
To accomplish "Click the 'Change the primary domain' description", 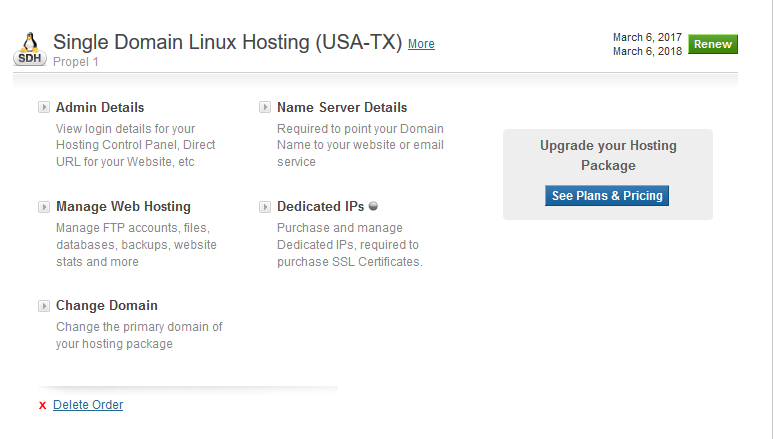I will point(139,335).
